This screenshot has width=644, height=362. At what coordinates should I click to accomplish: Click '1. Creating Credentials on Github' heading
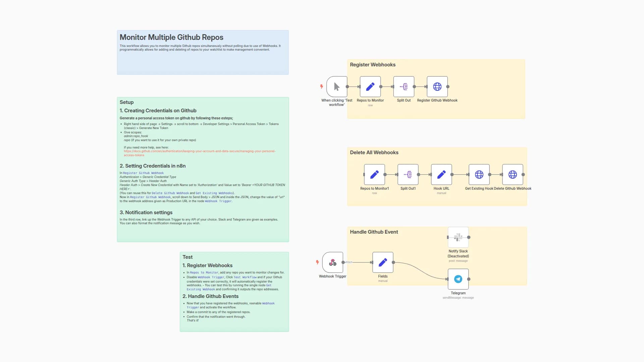(x=158, y=111)
